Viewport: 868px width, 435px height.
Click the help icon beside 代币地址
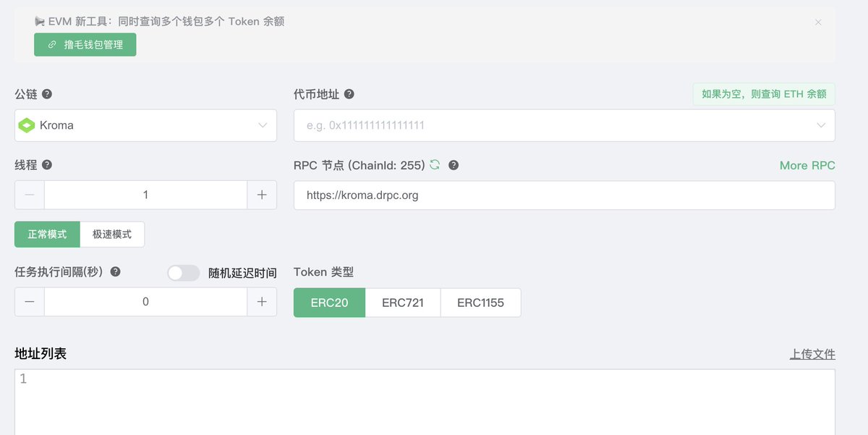coord(349,94)
